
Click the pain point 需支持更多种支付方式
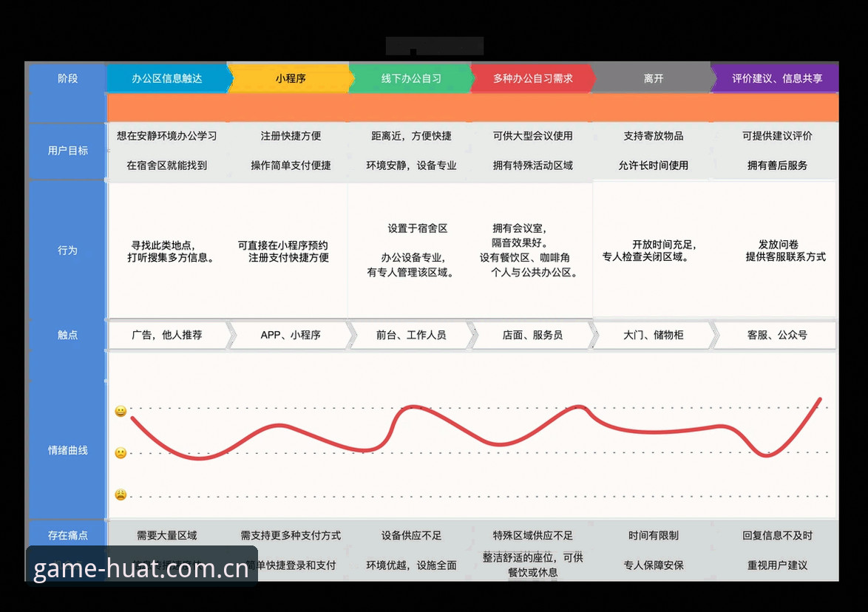[291, 536]
